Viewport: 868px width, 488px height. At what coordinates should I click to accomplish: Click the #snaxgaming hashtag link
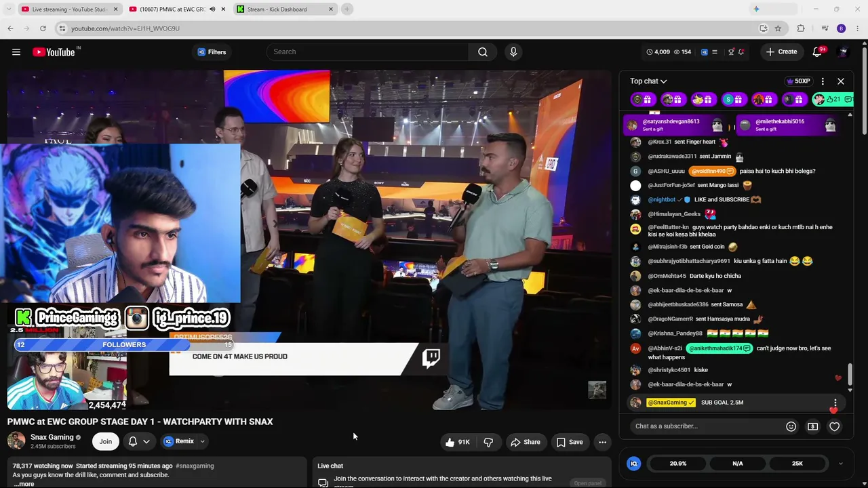tap(195, 466)
